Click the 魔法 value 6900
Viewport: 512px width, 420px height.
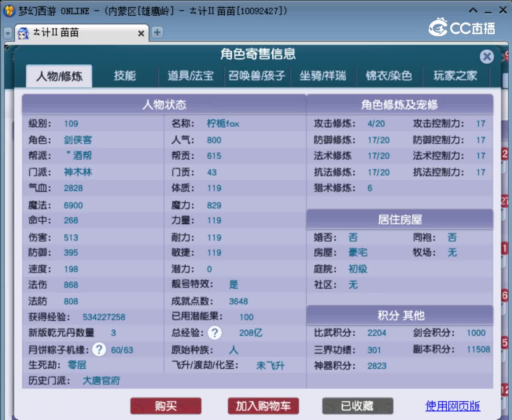tap(73, 205)
